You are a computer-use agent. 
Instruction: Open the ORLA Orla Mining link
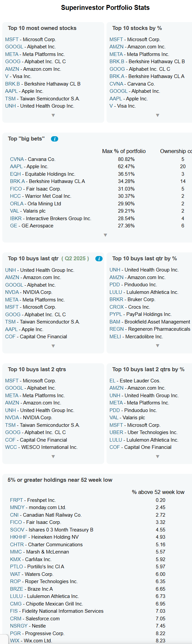coord(17,204)
